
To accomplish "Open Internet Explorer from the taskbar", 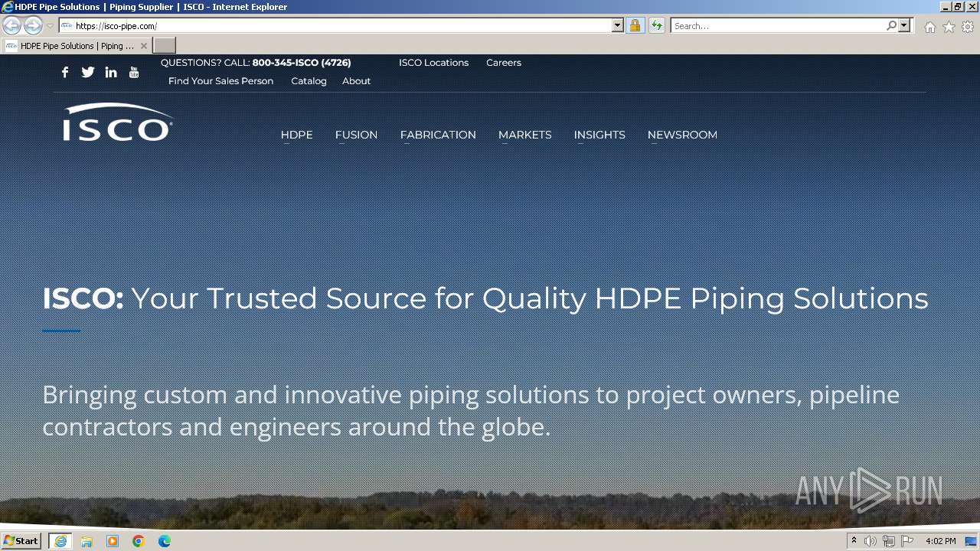I will [x=60, y=541].
